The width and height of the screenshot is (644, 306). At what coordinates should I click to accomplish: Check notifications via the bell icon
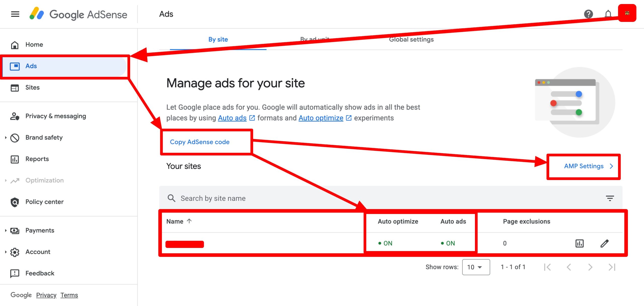pos(608,14)
